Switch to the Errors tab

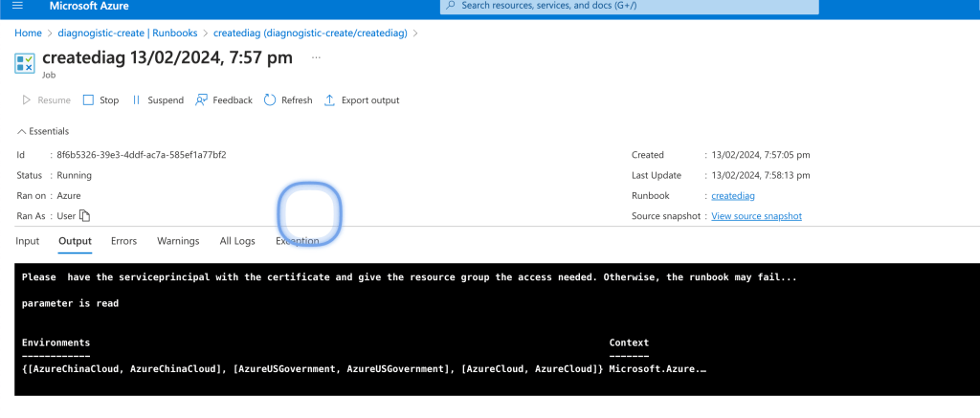click(x=123, y=240)
